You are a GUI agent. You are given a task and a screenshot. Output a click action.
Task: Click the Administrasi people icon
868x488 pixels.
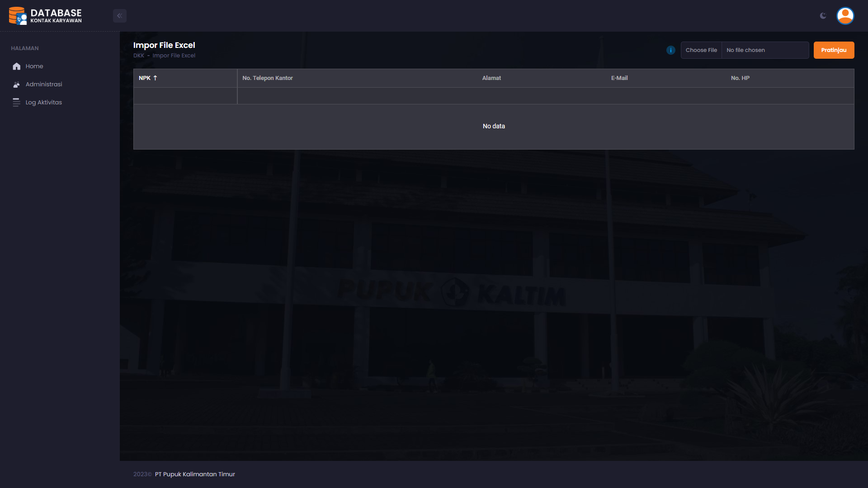(17, 84)
